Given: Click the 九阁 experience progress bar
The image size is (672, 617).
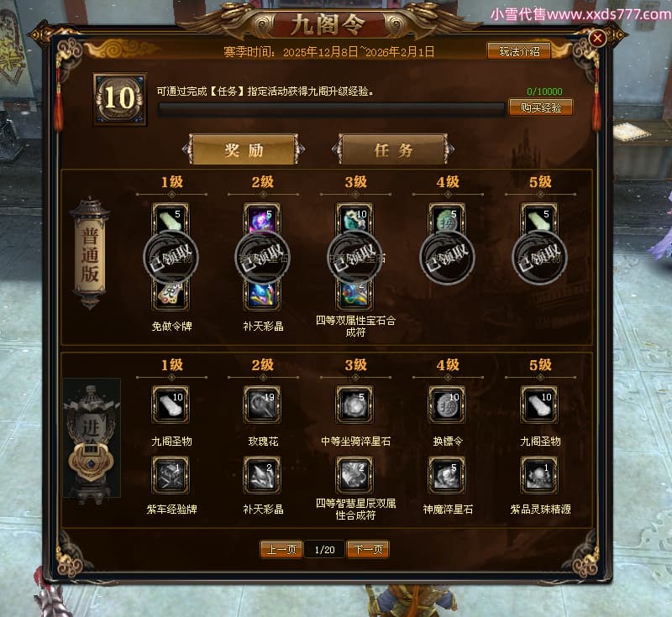Looking at the screenshot, I should coord(331,109).
